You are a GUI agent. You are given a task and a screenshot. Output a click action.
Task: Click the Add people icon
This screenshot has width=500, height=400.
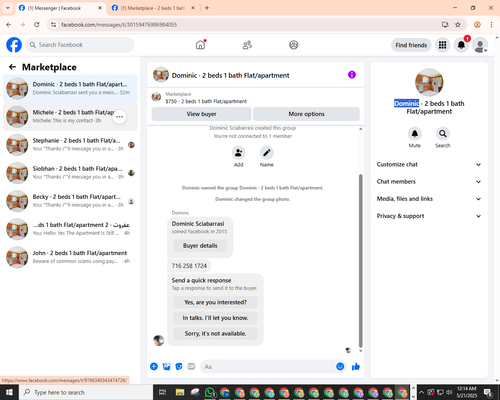(239, 153)
